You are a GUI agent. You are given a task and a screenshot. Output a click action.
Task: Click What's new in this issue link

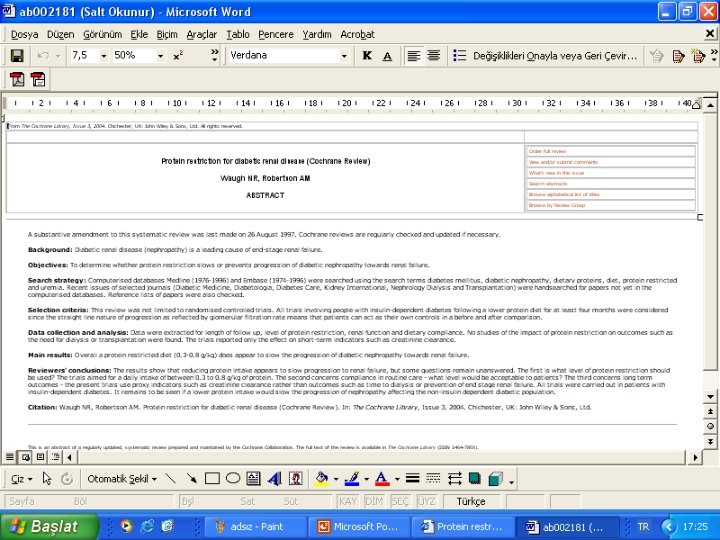tap(556, 173)
